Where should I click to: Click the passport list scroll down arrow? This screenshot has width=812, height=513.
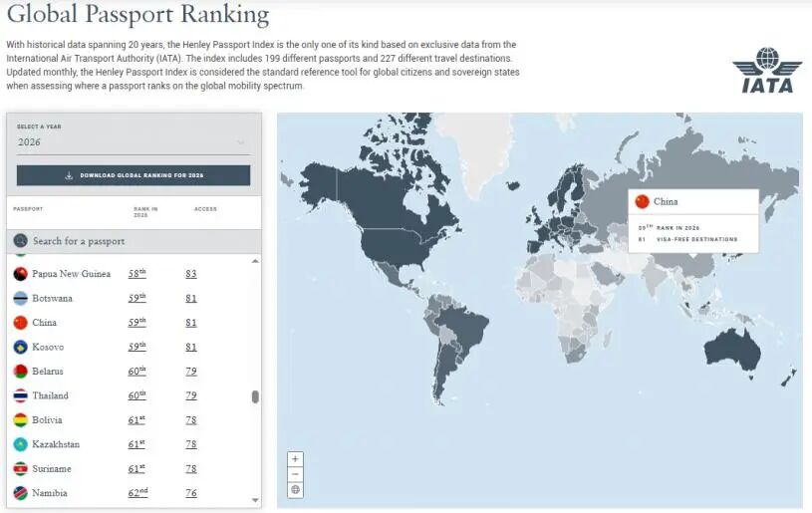(255, 500)
